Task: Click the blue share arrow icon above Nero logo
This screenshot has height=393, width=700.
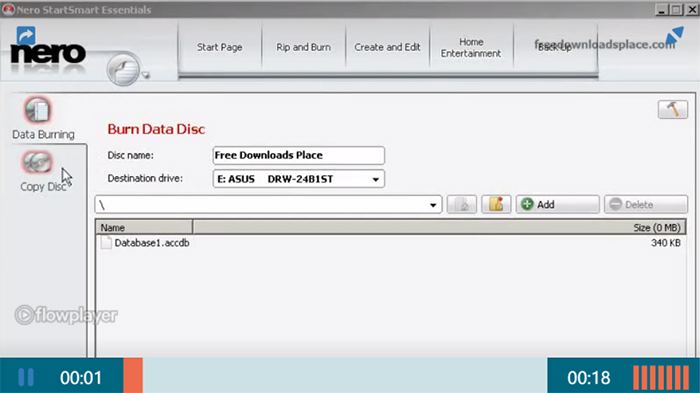Action: click(x=26, y=35)
